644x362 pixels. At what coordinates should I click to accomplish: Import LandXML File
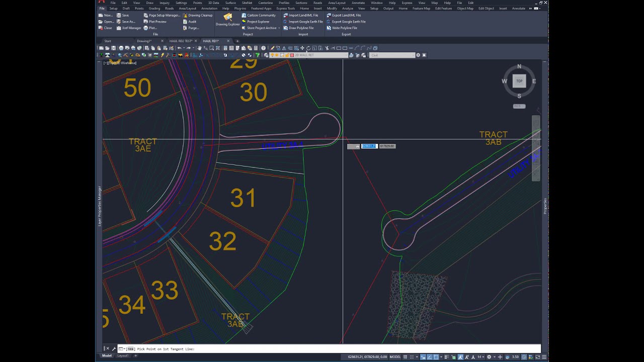tap(300, 16)
